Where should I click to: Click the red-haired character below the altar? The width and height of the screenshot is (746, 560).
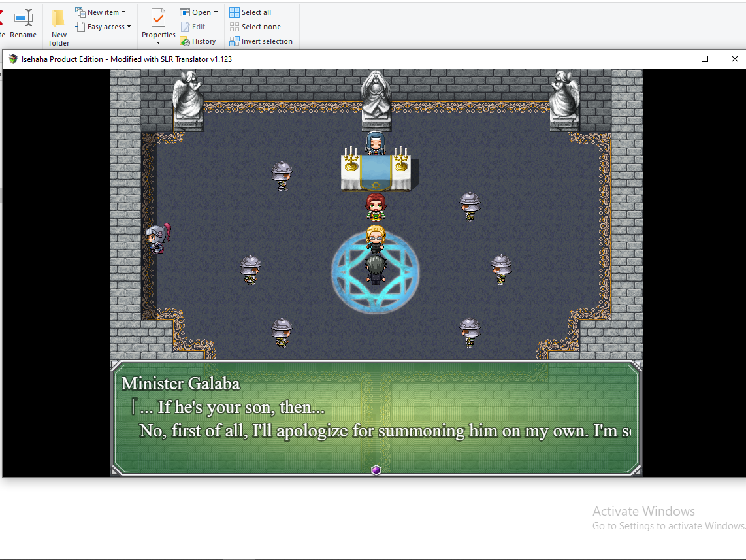(375, 208)
